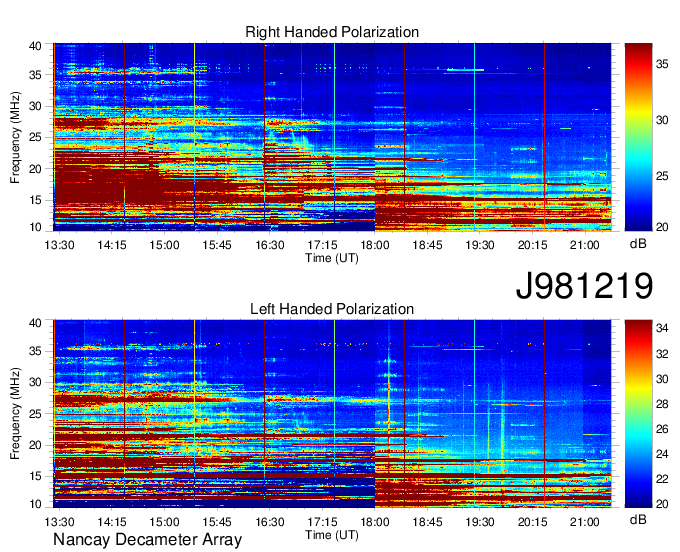Click the 13:30 time label on top plot
680x552 pixels.
(x=59, y=245)
